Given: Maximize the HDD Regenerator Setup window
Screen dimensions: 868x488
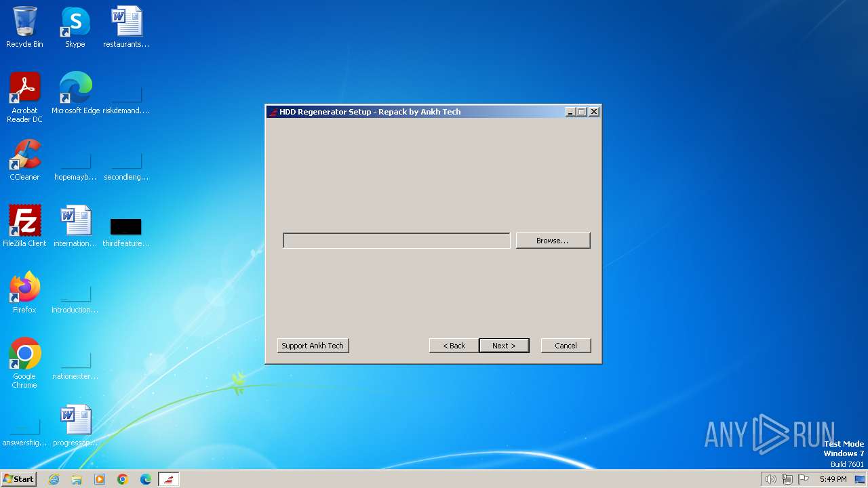Looking at the screenshot, I should (582, 112).
